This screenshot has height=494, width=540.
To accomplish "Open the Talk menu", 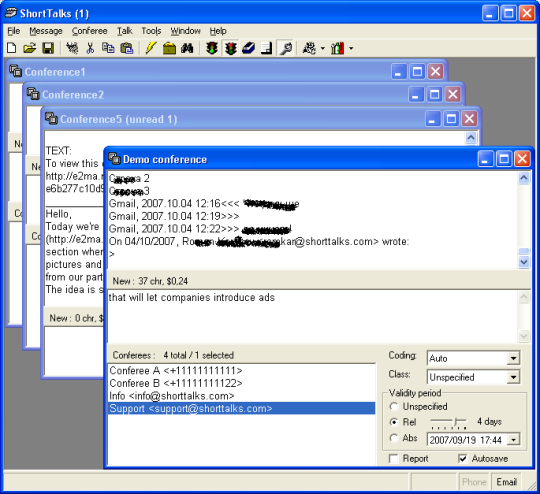I will tap(125, 31).
